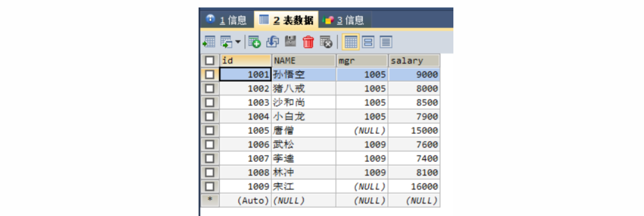Click the (NULL) salary cell in new row
The height and width of the screenshot is (216, 644).
click(x=414, y=201)
